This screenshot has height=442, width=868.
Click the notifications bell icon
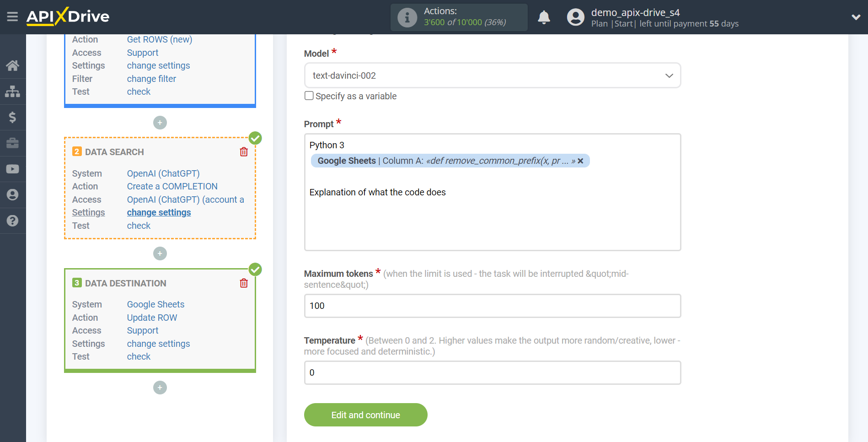coord(544,17)
